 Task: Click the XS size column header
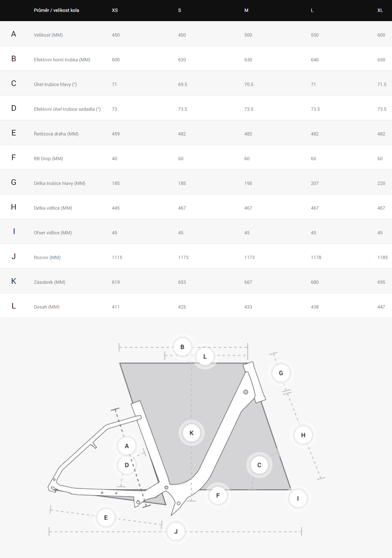(115, 10)
